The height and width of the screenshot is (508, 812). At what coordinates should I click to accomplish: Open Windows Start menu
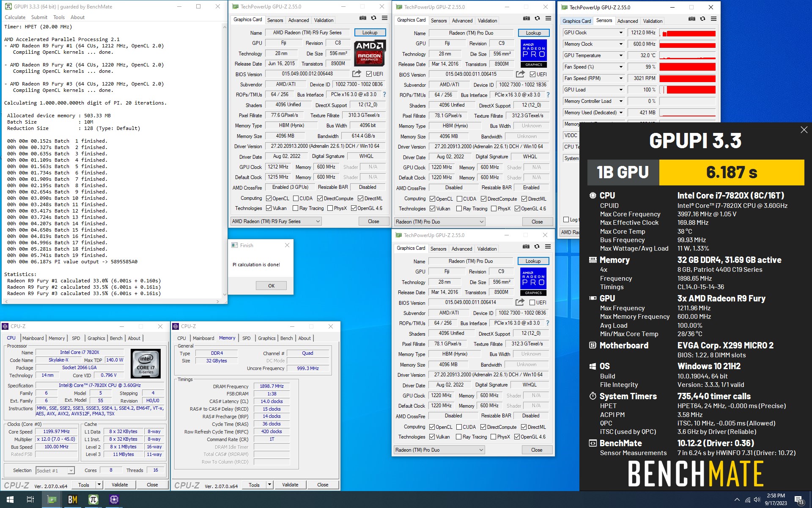[x=10, y=500]
